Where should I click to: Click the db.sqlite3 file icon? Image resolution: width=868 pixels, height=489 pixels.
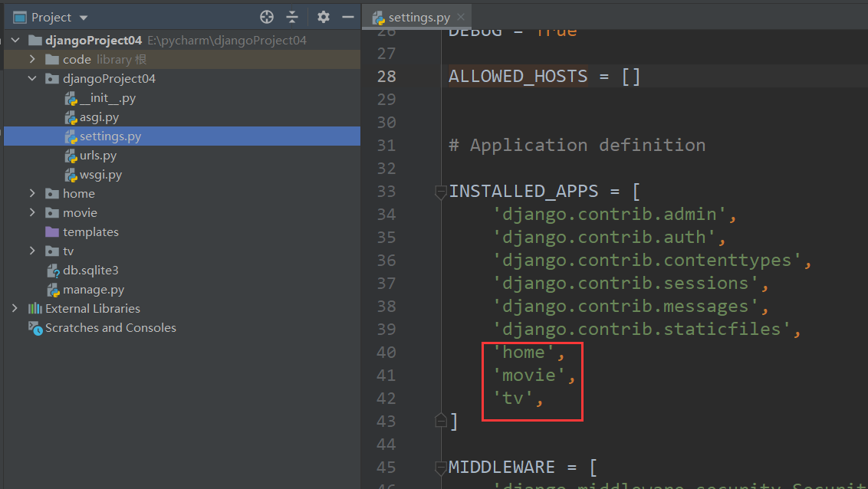coord(53,271)
